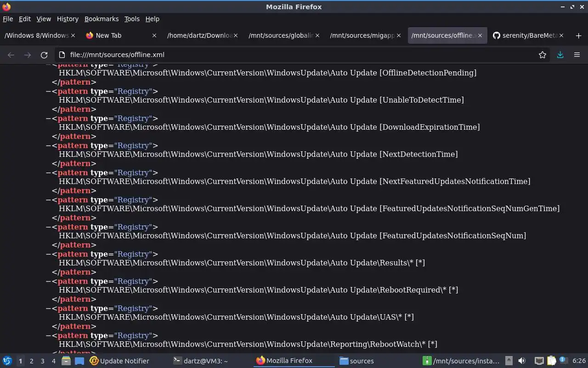
Task: Click the page info icon in URL bar
Action: (x=62, y=55)
